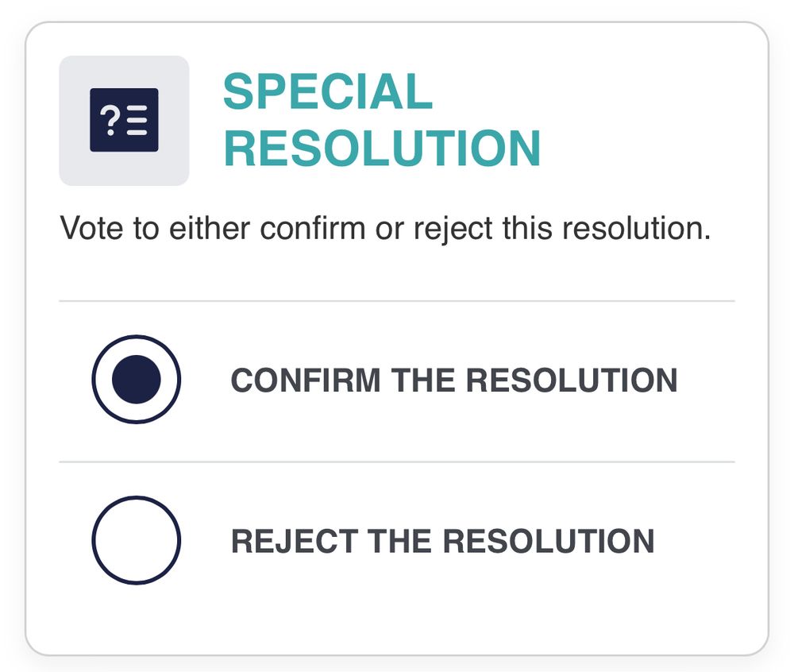Select the Confirm the Resolution radio button
This screenshot has height=672, width=794.
(x=137, y=380)
